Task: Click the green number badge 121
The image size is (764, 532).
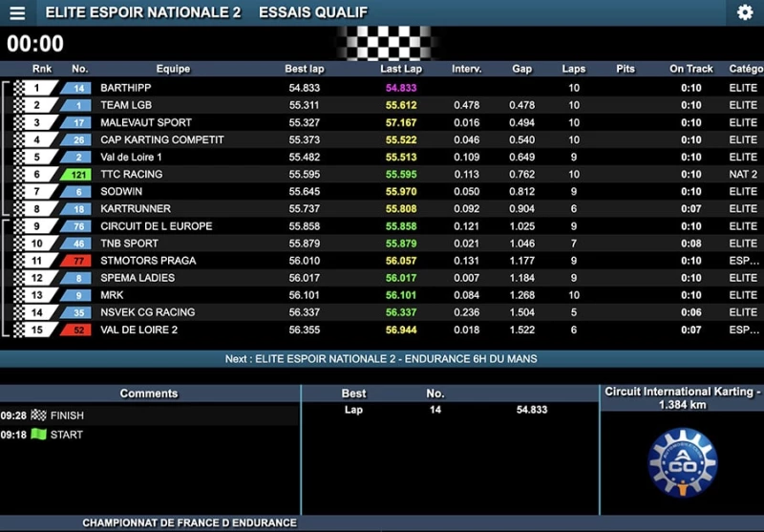Action: (76, 175)
